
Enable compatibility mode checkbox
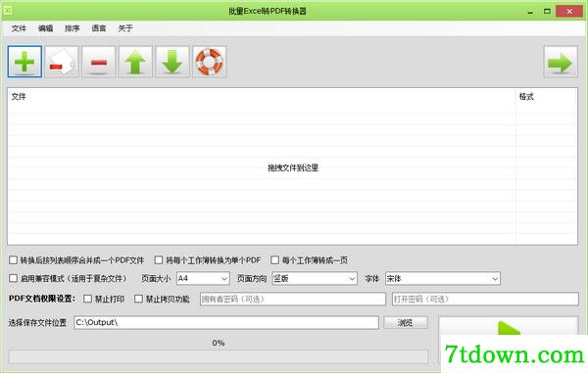click(13, 278)
